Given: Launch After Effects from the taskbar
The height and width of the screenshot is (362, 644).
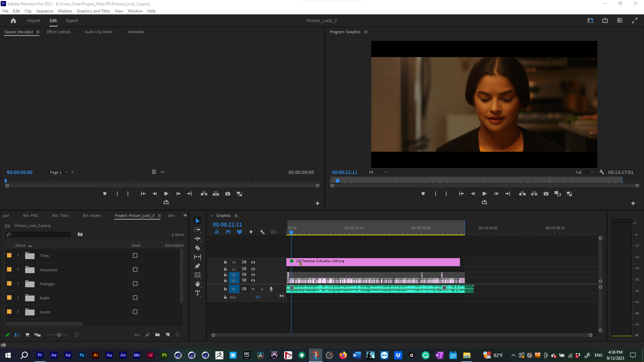Looking at the screenshot, I should pyautogui.click(x=54, y=355).
